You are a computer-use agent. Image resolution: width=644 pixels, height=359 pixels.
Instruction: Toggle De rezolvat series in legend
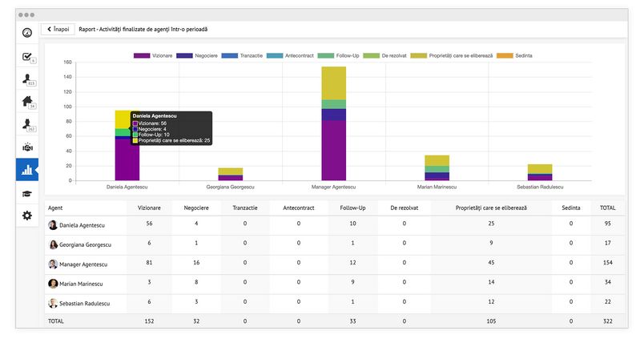click(384, 55)
